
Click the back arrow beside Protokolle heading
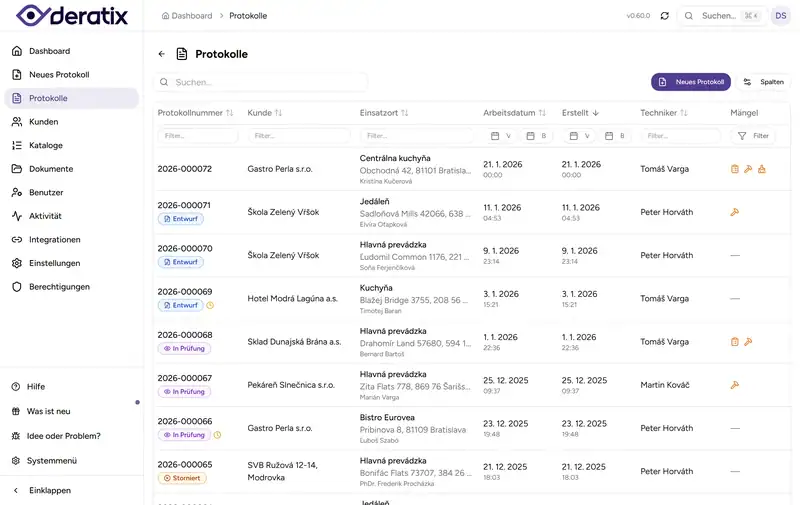162,54
